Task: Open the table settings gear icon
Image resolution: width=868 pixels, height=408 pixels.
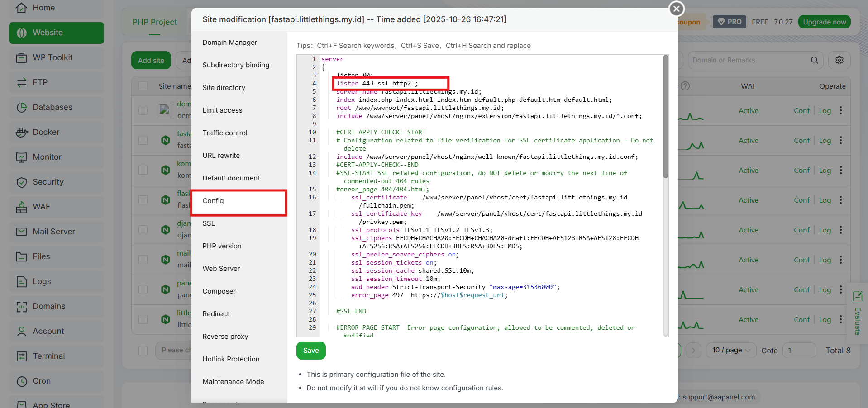Action: tap(839, 60)
